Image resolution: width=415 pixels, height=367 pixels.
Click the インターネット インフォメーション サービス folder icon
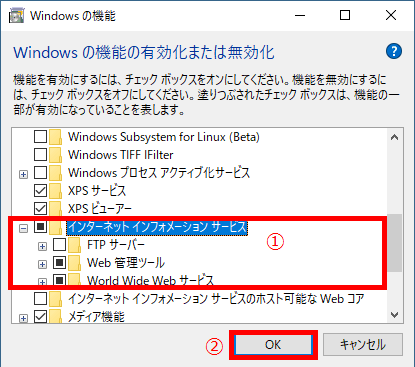tap(56, 227)
